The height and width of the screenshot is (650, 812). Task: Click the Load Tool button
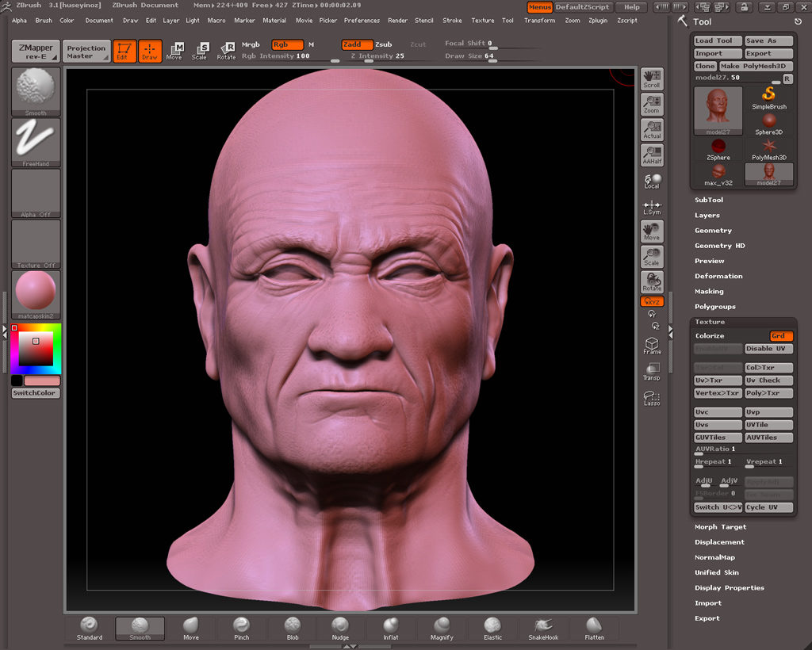(x=718, y=41)
